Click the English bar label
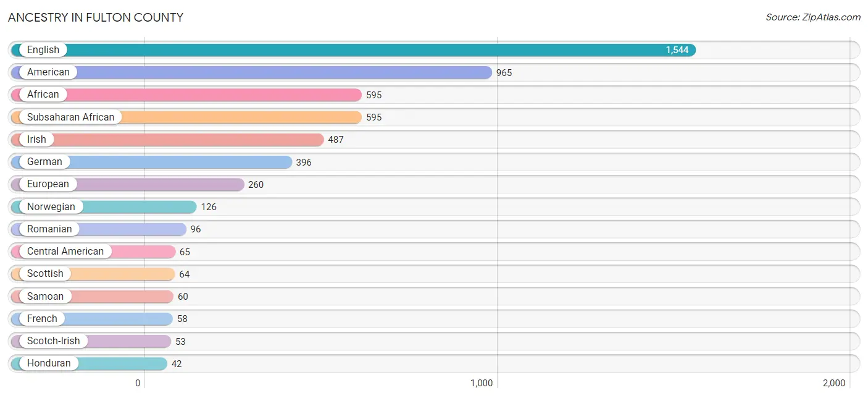Image resolution: width=868 pixels, height=398 pixels. [43, 50]
